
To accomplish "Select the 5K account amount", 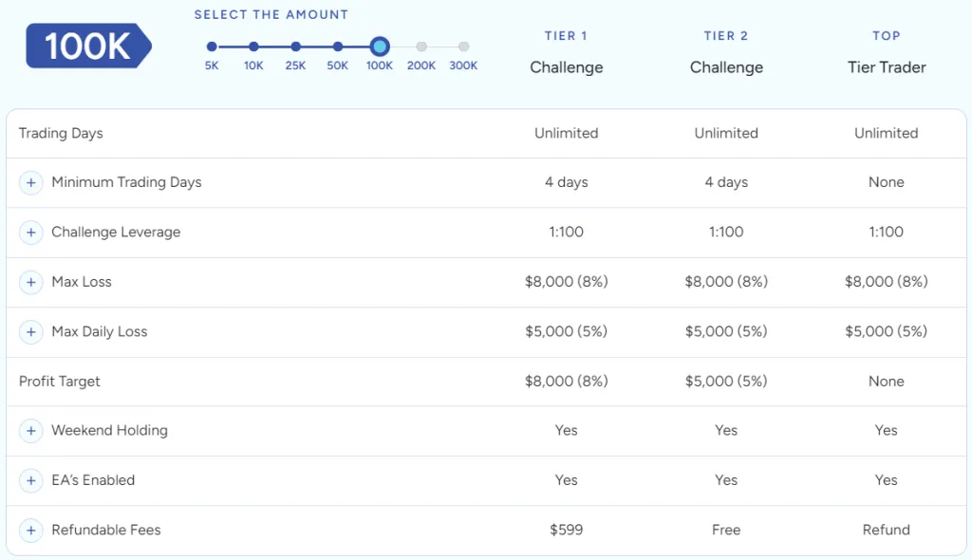I will (211, 46).
